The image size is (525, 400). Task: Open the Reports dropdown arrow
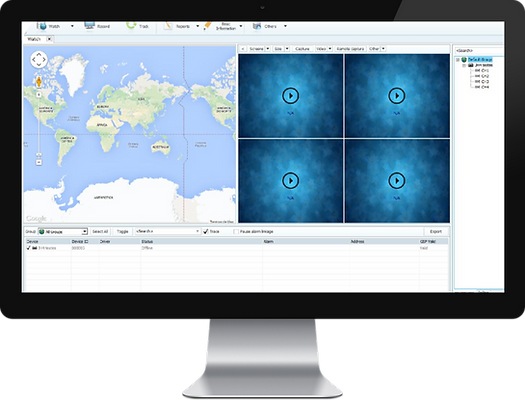click(198, 26)
